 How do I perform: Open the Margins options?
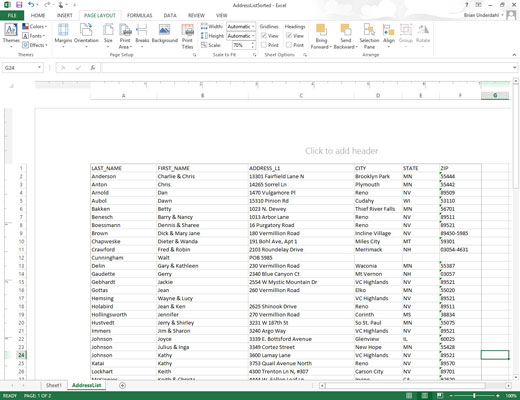[x=63, y=35]
